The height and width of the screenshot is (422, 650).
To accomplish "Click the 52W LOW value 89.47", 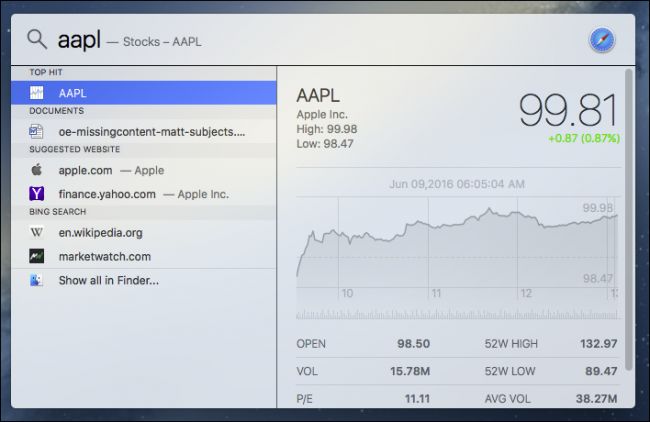I will tap(601, 371).
